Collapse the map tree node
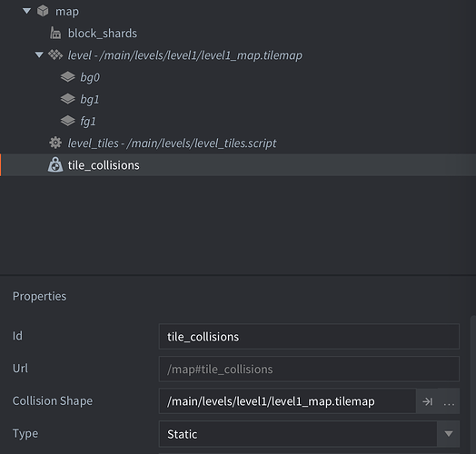This screenshot has height=454, width=476. [26, 11]
